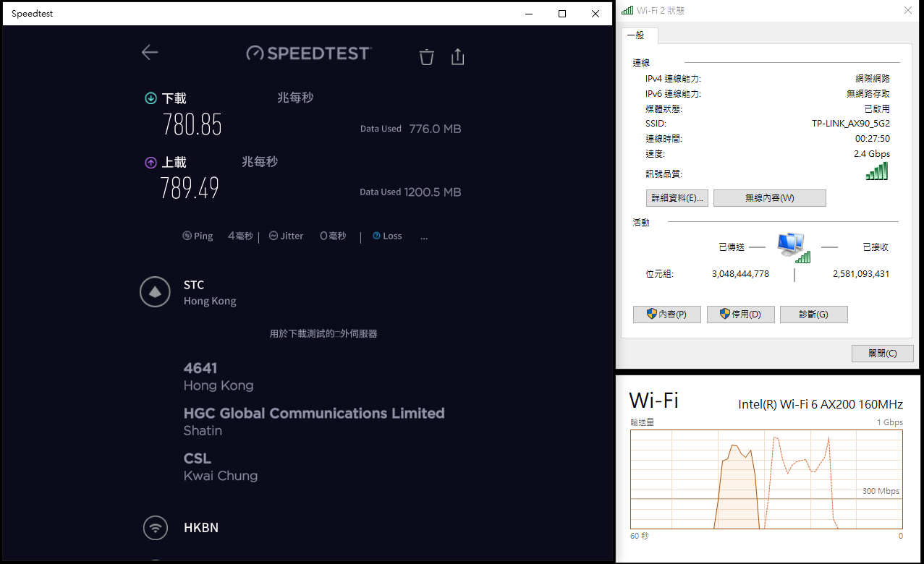Click the HKBN Wi-Fi icon
Viewport: 924px width, 564px height.
click(155, 528)
